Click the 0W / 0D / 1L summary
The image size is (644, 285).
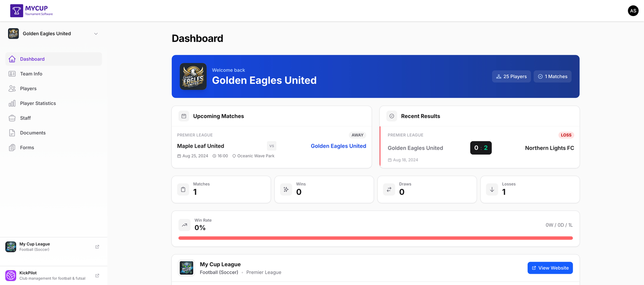559,225
